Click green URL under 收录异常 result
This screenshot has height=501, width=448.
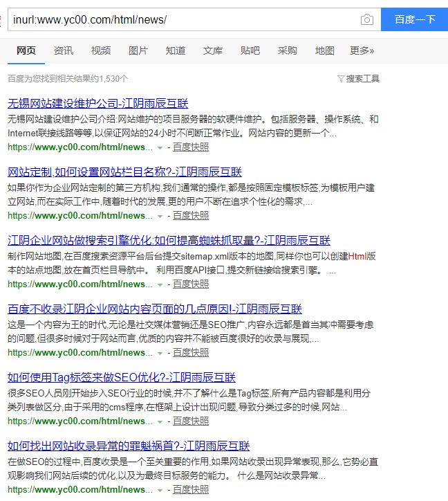point(80,489)
